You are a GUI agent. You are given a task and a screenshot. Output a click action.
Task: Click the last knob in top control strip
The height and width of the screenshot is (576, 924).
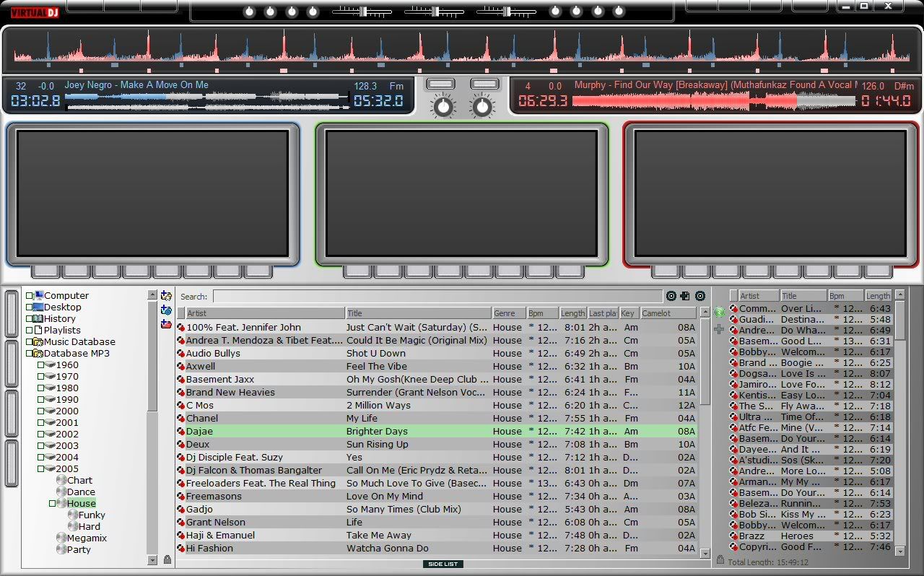click(x=619, y=12)
